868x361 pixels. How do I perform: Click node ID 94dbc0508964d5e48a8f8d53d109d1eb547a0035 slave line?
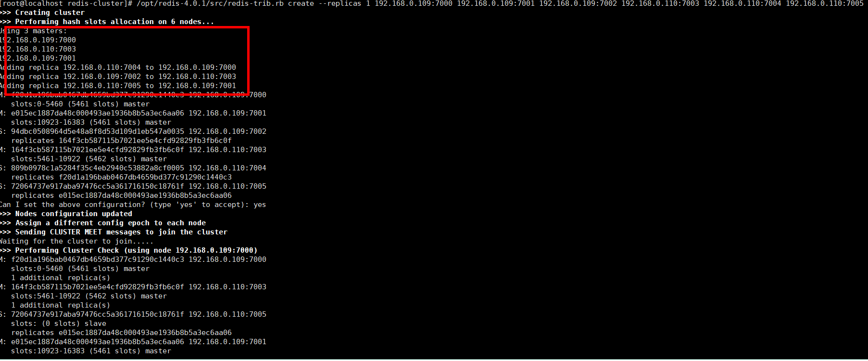133,131
